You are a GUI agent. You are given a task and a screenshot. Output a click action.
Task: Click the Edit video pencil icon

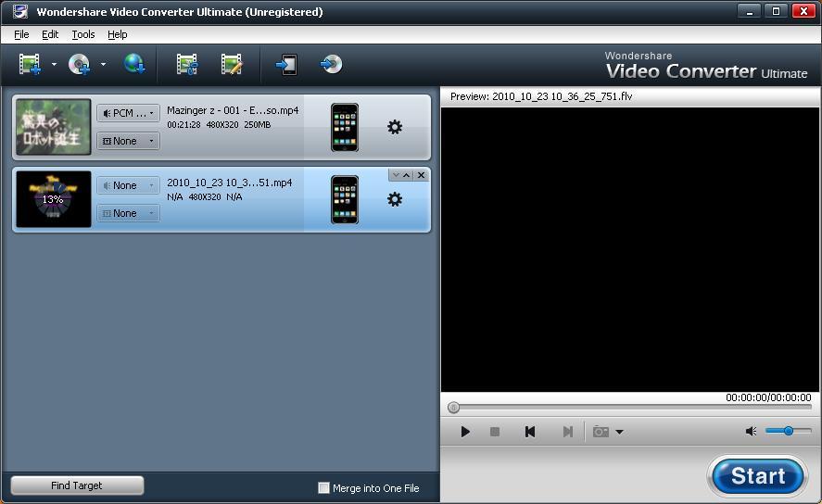[232, 65]
